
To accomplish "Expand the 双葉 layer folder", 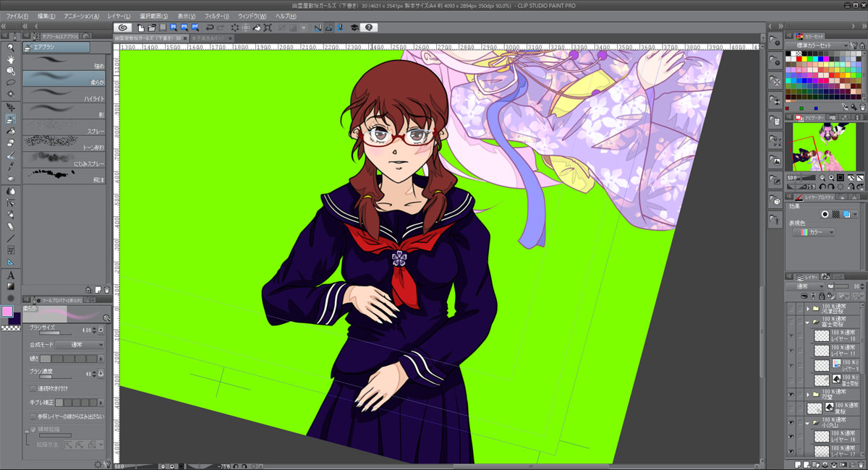I will pyautogui.click(x=807, y=396).
